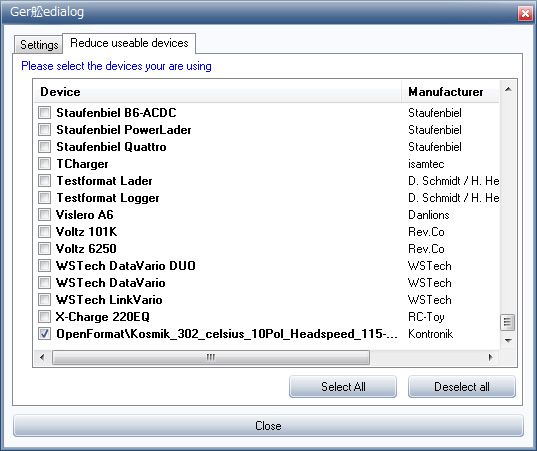537x451 pixels.
Task: Click the Kontronik manufacturer cell
Action: pos(430,334)
